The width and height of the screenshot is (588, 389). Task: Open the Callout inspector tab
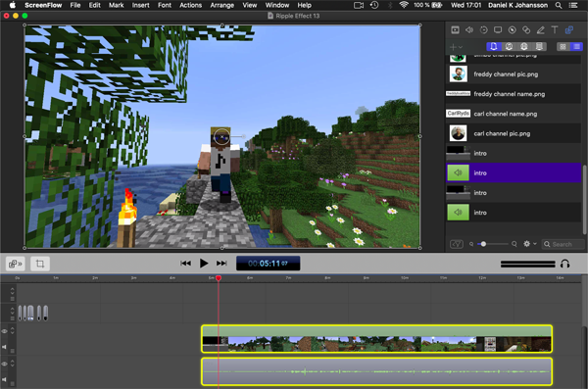512,30
